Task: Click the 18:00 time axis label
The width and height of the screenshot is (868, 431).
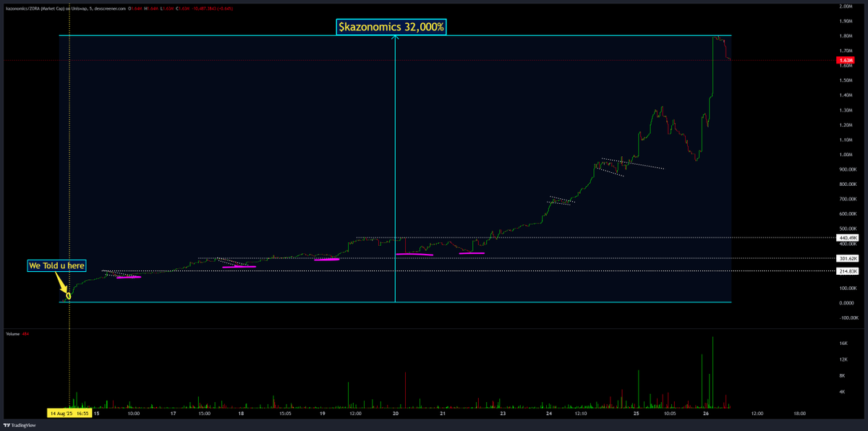Action: [x=799, y=414]
